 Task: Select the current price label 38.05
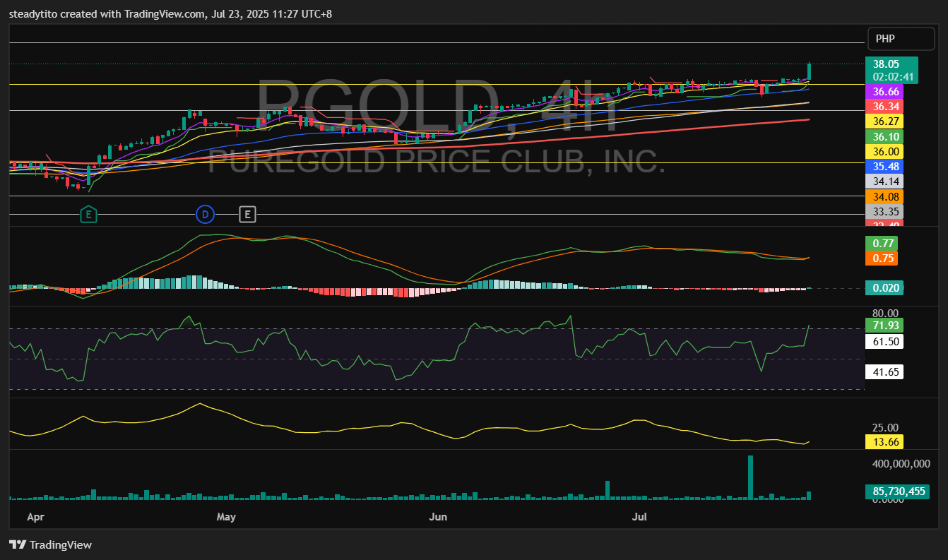point(886,63)
